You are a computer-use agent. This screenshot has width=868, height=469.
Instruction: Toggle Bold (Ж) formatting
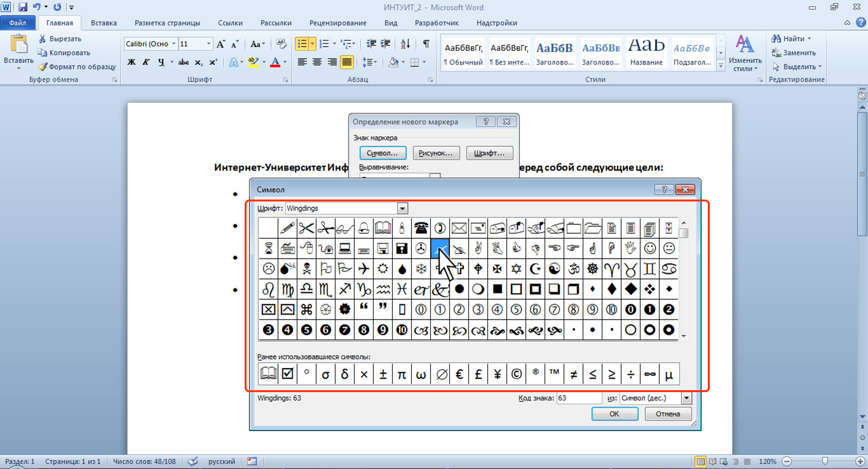click(x=132, y=62)
